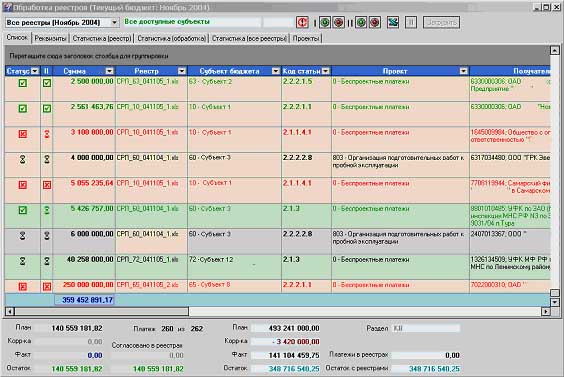Click red X II icon in 250 000 000,00 row
The width and height of the screenshot is (564, 377).
47,287
